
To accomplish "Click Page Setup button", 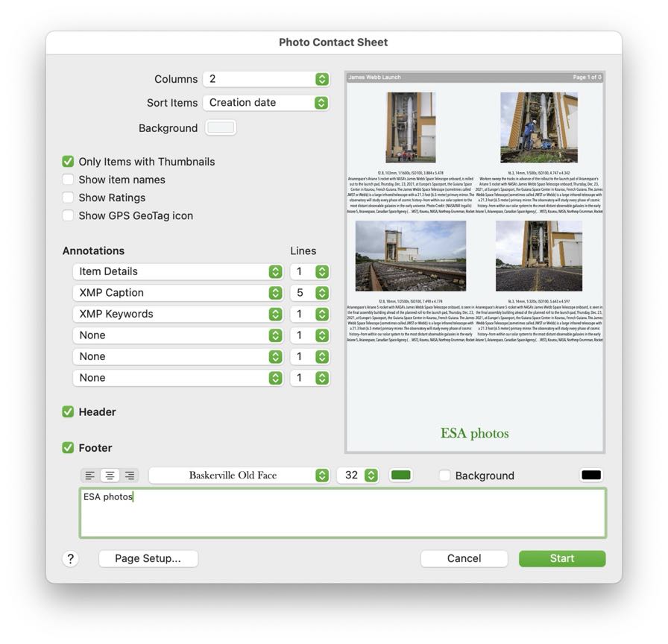I will click(x=148, y=559).
